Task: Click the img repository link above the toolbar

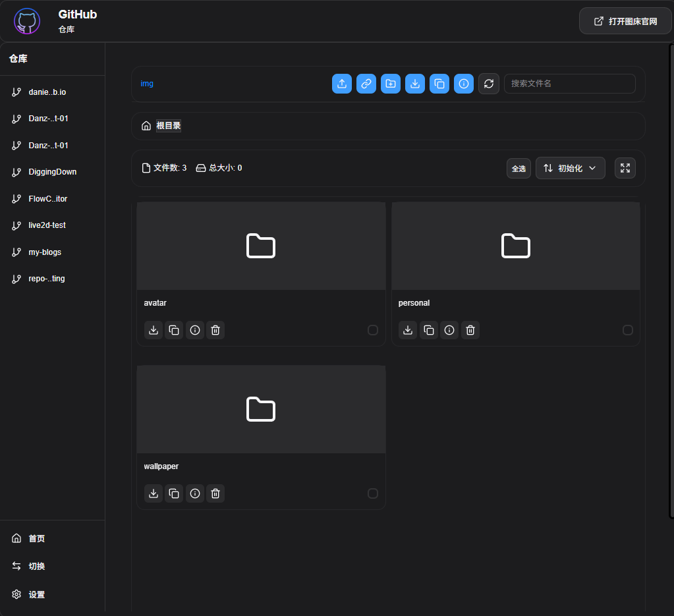Action: (x=146, y=84)
